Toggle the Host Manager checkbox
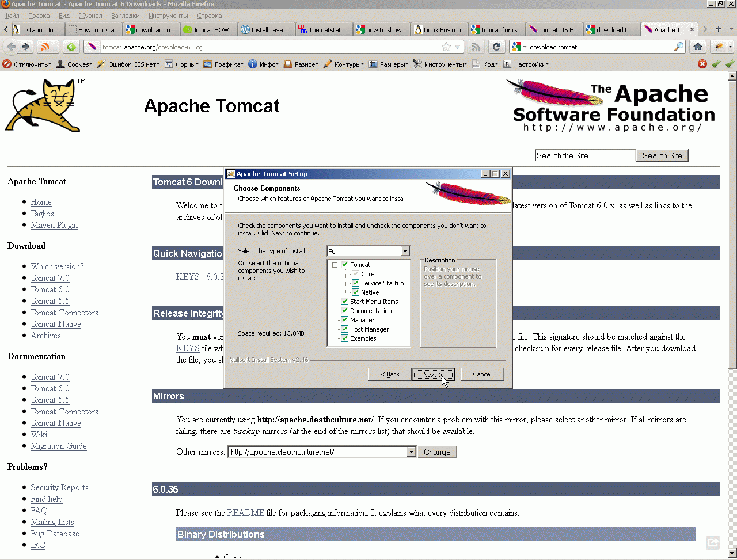 pyautogui.click(x=344, y=329)
